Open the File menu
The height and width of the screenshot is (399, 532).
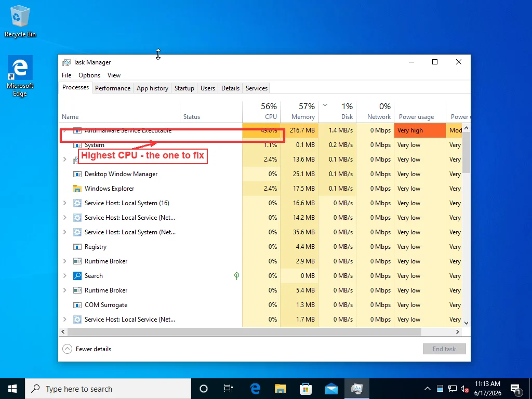(x=66, y=75)
